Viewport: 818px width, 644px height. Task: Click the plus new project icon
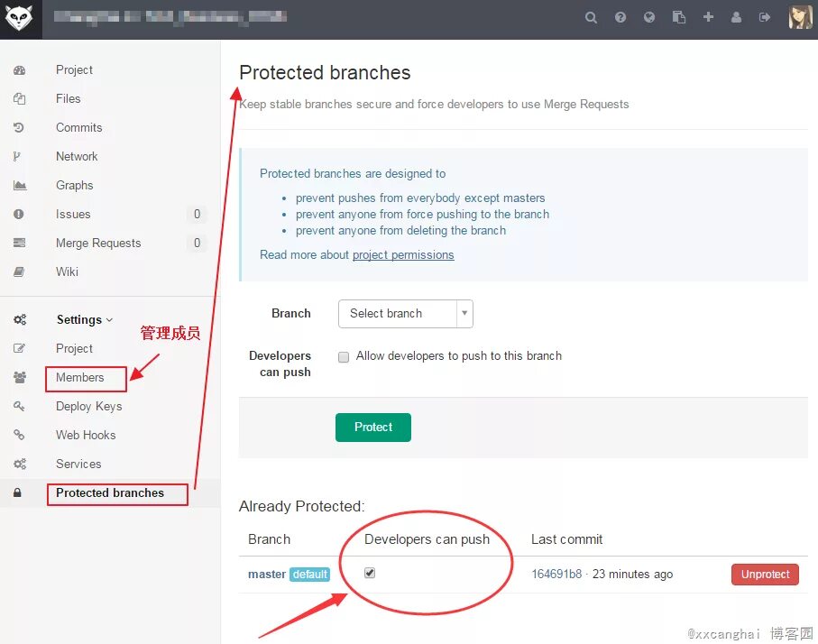(708, 17)
